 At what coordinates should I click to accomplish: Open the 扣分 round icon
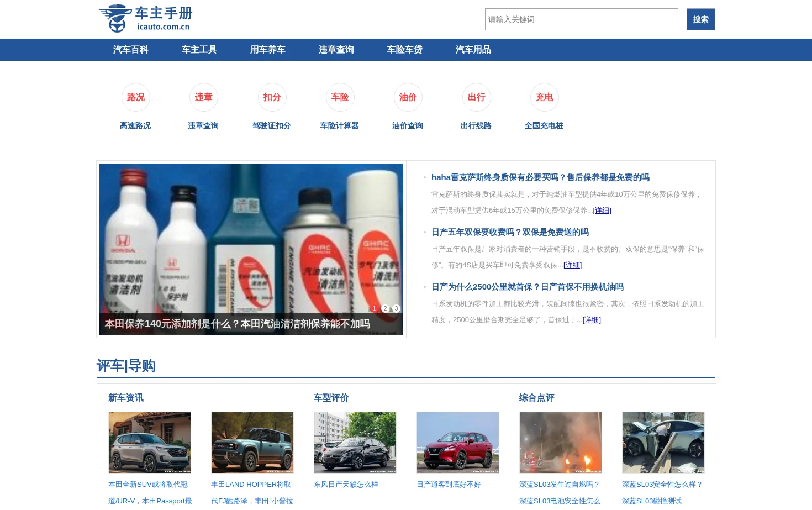tap(272, 97)
